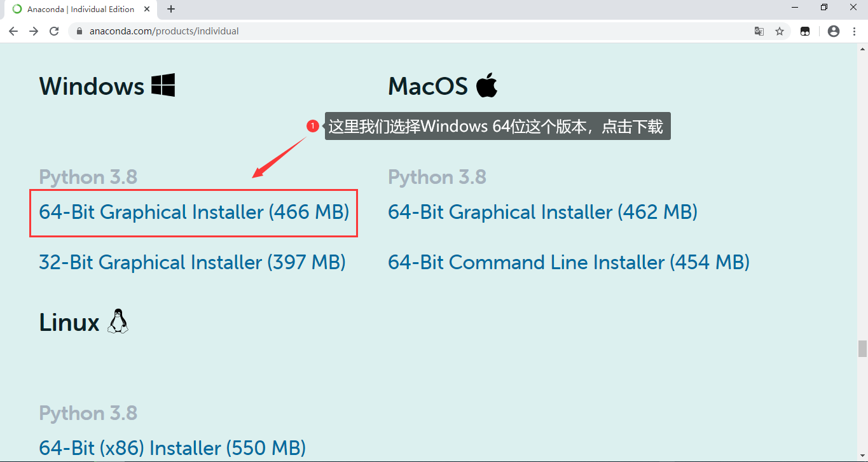Open the browser extension icon
This screenshot has width=868, height=462.
[x=805, y=31]
